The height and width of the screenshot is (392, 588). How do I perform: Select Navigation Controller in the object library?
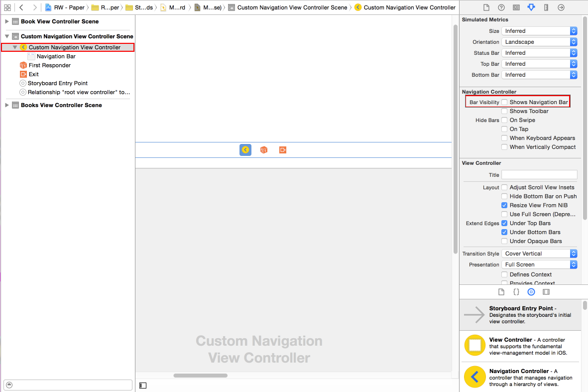click(x=520, y=378)
